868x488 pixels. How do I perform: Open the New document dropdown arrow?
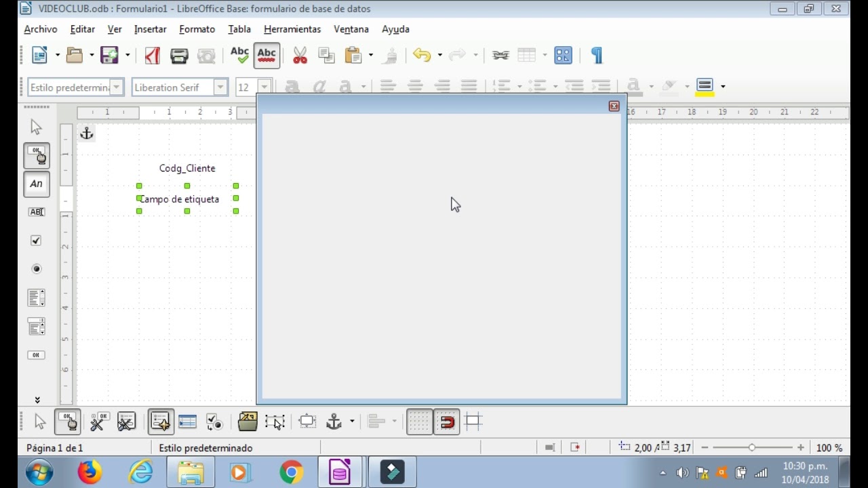[x=57, y=56]
